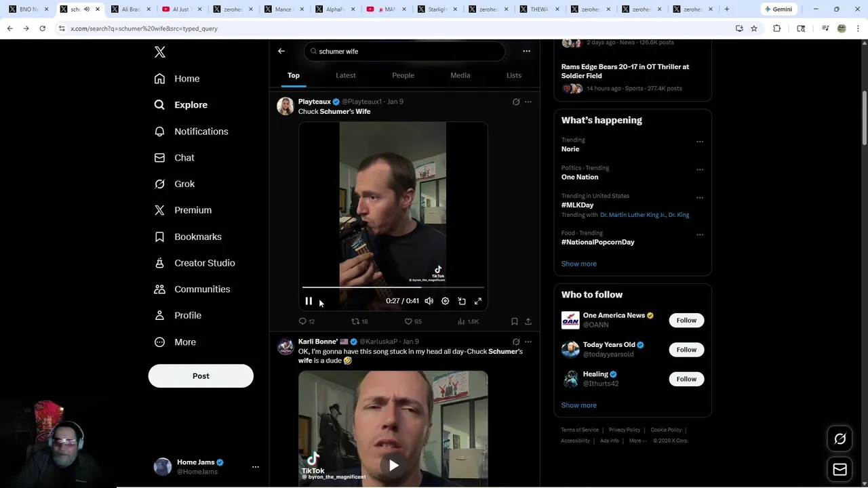Bookmark this page with star icon
Image resolution: width=868 pixels, height=488 pixels.
pyautogui.click(x=754, y=28)
